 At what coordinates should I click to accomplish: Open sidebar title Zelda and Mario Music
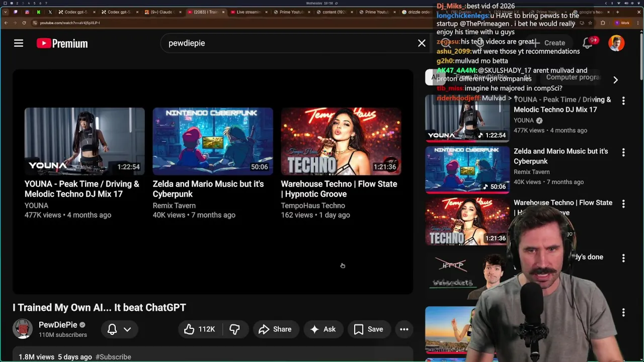[x=560, y=156]
